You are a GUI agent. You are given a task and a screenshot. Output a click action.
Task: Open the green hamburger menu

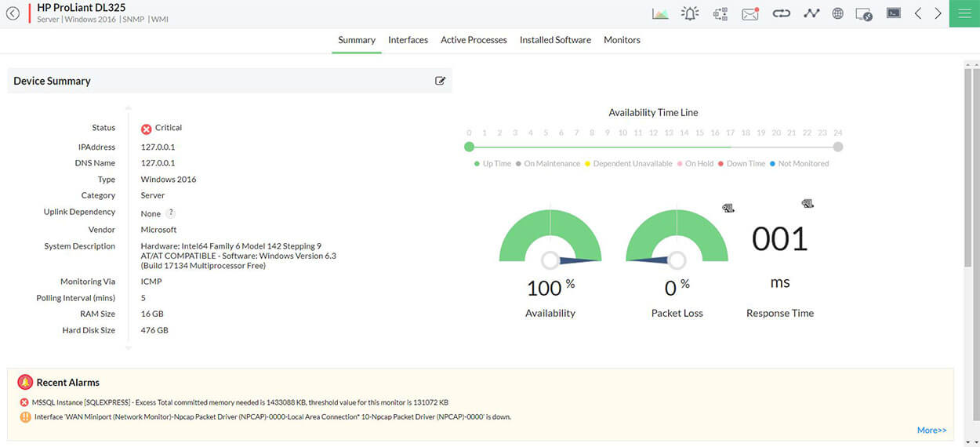tap(964, 13)
